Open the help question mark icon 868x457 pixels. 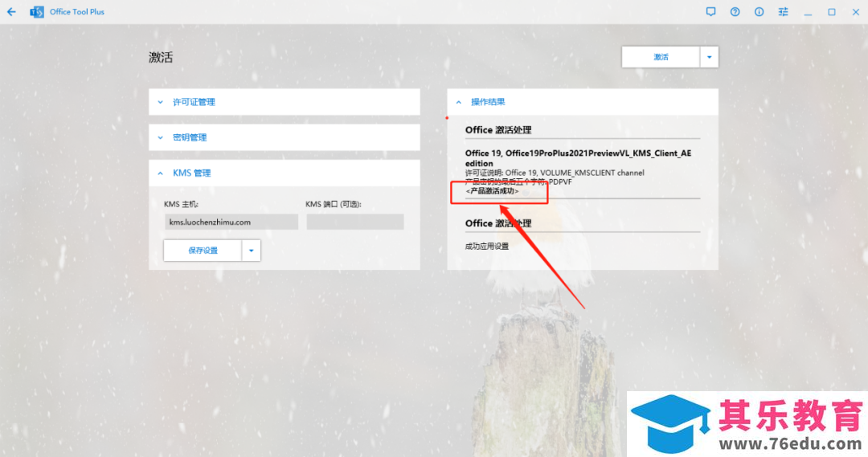(735, 11)
